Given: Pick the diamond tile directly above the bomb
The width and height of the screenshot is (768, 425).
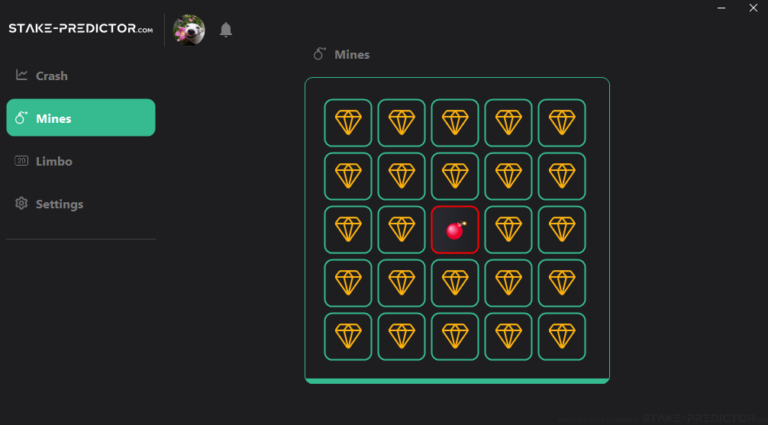Looking at the screenshot, I should (455, 176).
